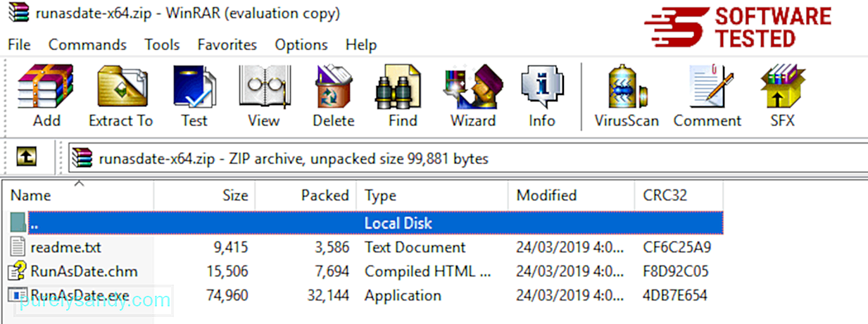868x324 pixels.
Task: Sort by the Modified column header
Action: pyautogui.click(x=571, y=195)
